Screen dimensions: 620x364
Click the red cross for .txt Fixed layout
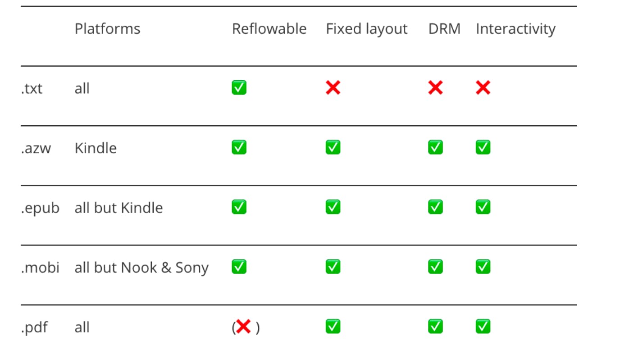333,87
